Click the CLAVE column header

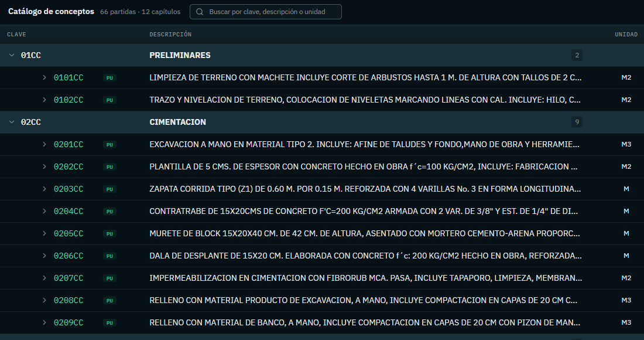(16, 35)
